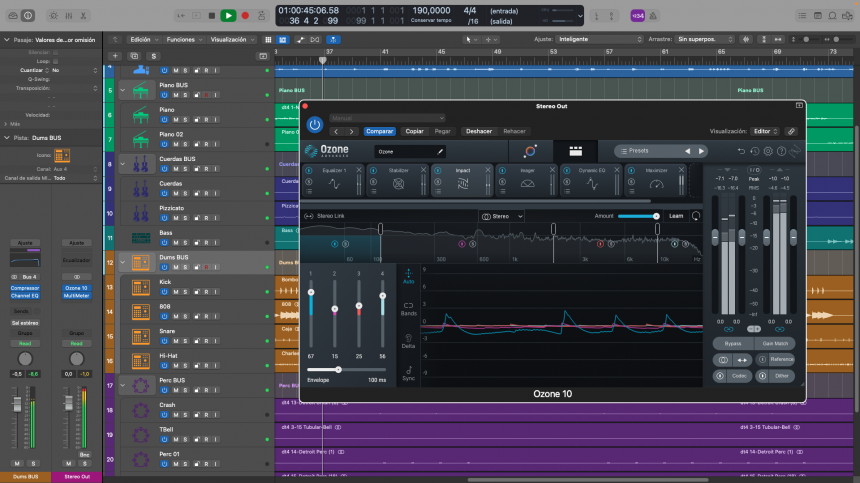Collapse the Dums BUS track stack
The height and width of the screenshot is (483, 860).
pyautogui.click(x=123, y=263)
